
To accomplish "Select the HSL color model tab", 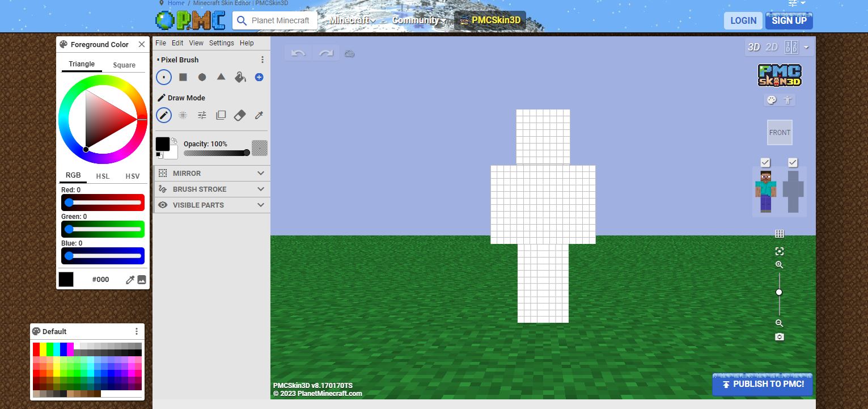I will 103,176.
